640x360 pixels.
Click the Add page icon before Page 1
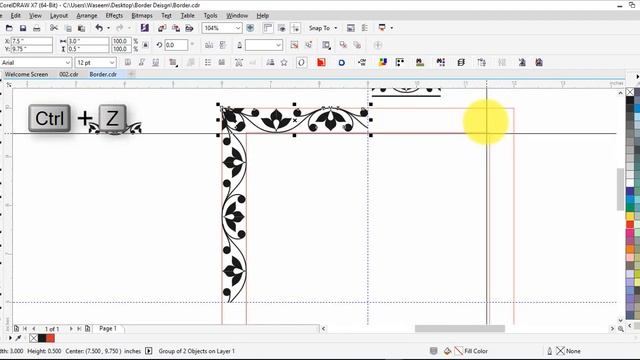(87, 329)
